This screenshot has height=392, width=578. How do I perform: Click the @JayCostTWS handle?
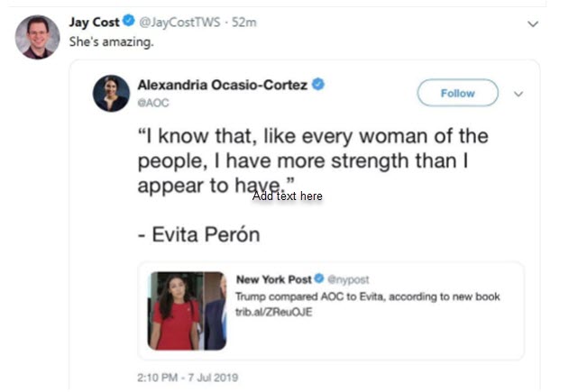[169, 23]
